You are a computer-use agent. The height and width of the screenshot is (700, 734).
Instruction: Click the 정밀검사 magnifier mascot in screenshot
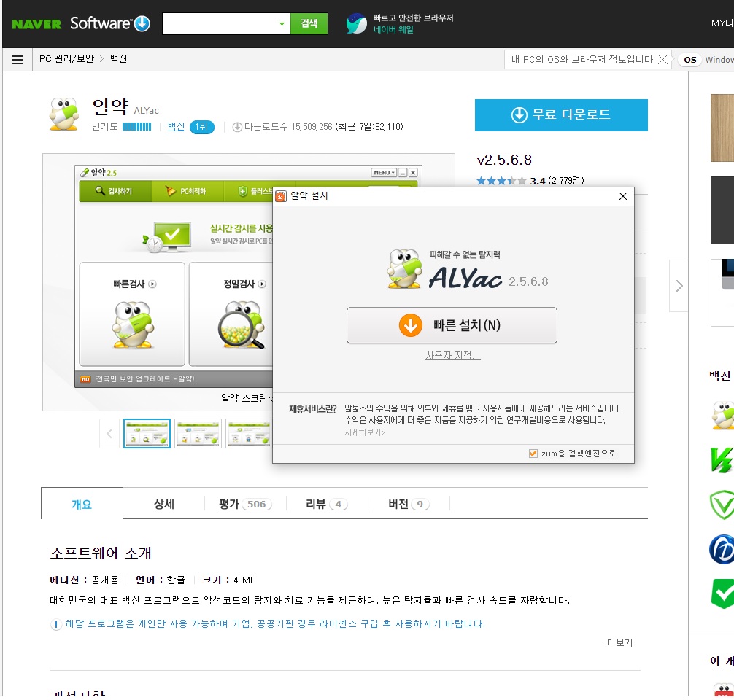(x=242, y=324)
